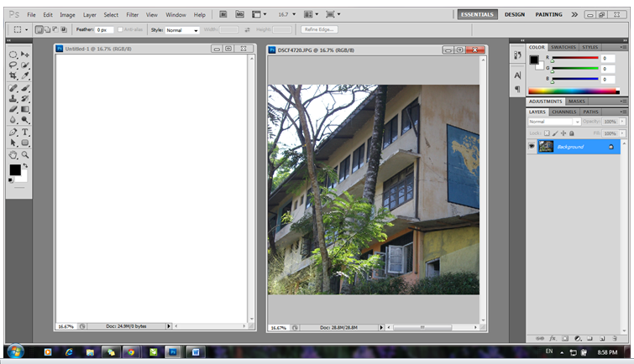Switch to the Swatches tab
This screenshot has width=634, height=364.
click(x=563, y=47)
